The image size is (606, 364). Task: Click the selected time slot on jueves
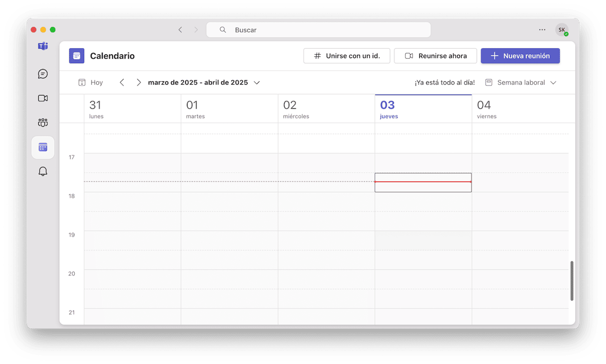[x=423, y=183]
